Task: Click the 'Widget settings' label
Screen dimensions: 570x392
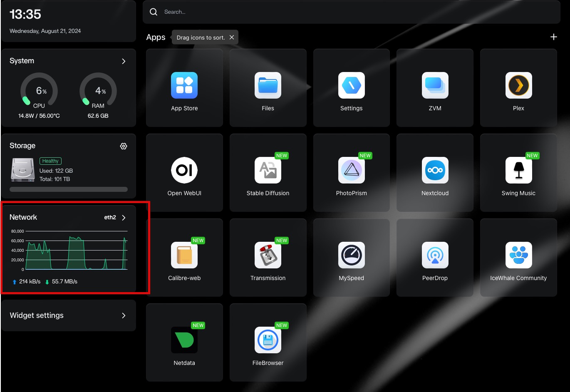Action: pyautogui.click(x=37, y=315)
